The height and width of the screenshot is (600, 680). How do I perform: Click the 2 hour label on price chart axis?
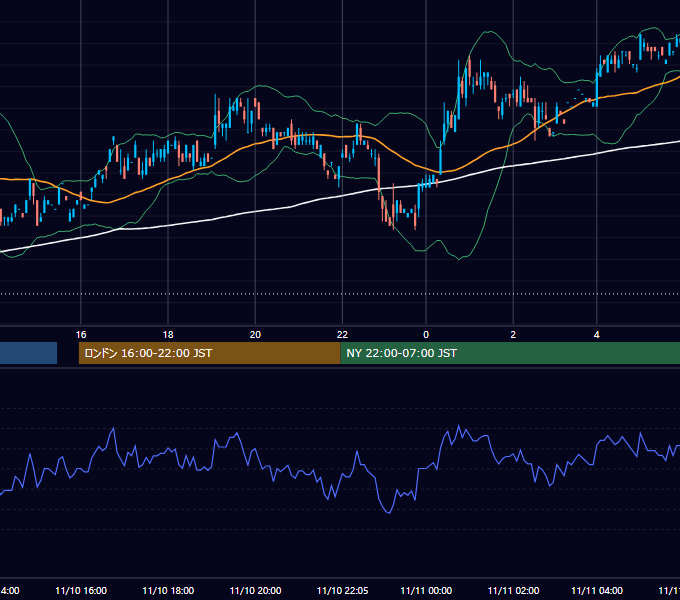click(513, 335)
